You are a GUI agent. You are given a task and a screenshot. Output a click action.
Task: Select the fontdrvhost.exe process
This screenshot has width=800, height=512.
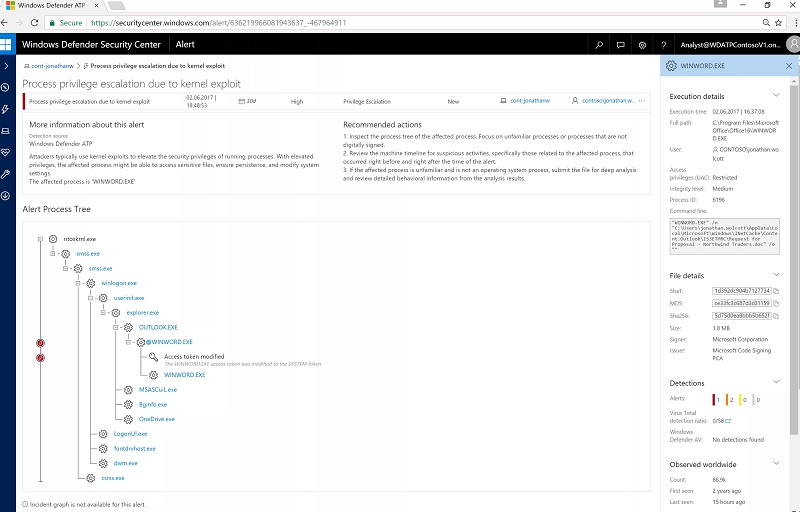(135, 449)
